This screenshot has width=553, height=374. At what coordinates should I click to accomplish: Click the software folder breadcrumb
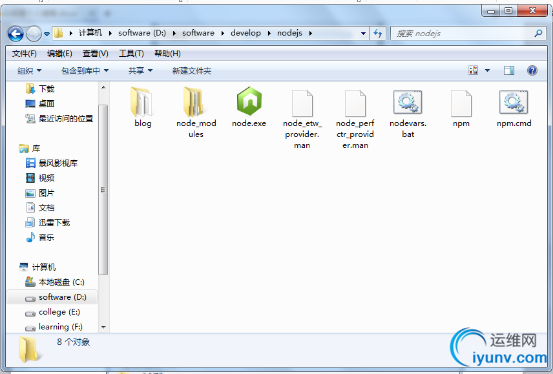point(198,33)
